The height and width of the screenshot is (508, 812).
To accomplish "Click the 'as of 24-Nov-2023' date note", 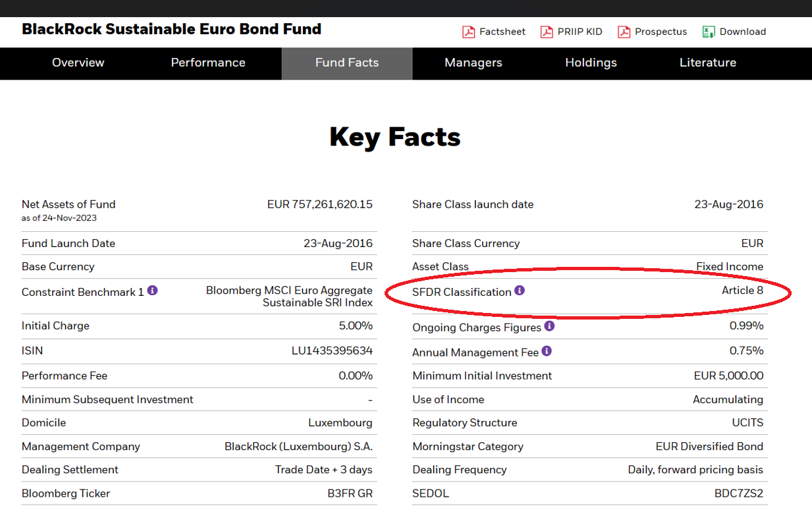I will point(59,218).
